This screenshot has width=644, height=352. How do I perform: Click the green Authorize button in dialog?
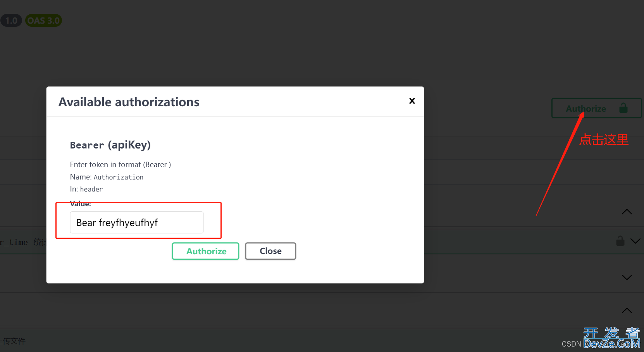[x=205, y=251]
